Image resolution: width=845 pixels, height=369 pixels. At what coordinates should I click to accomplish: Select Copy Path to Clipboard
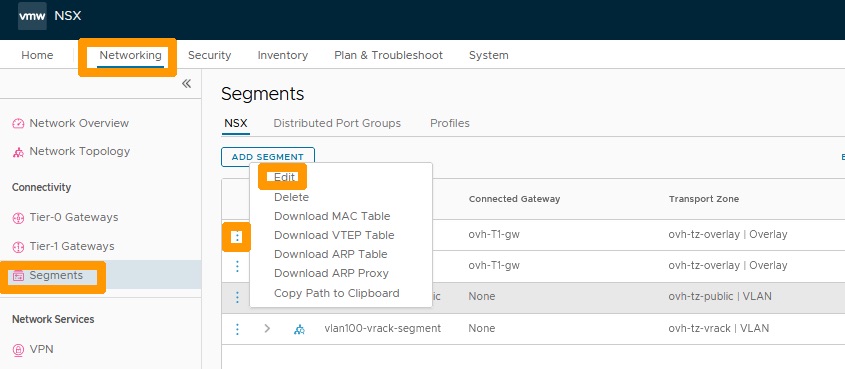337,293
